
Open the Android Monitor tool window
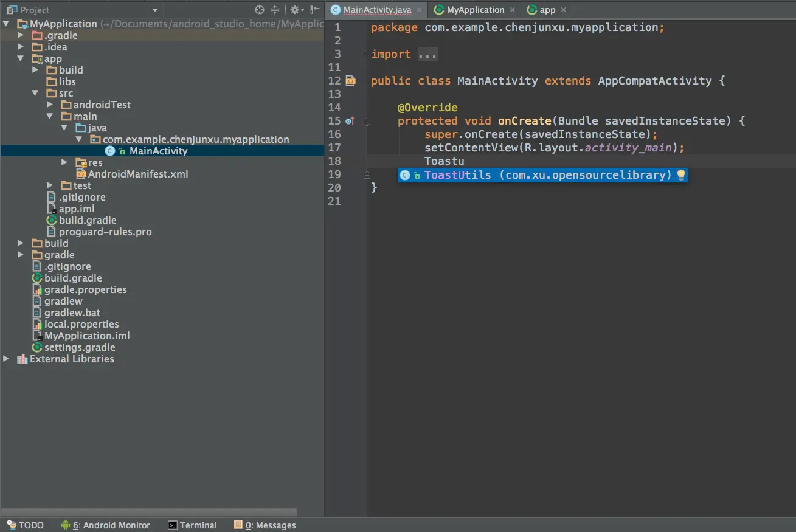tap(106, 525)
